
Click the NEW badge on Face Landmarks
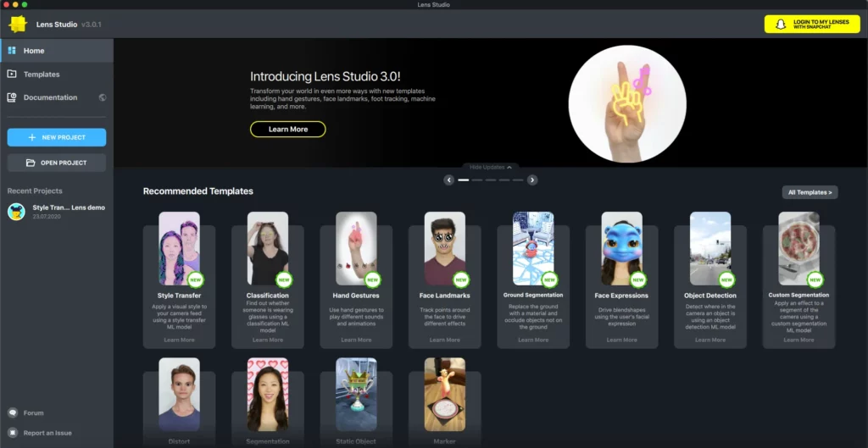pos(461,279)
